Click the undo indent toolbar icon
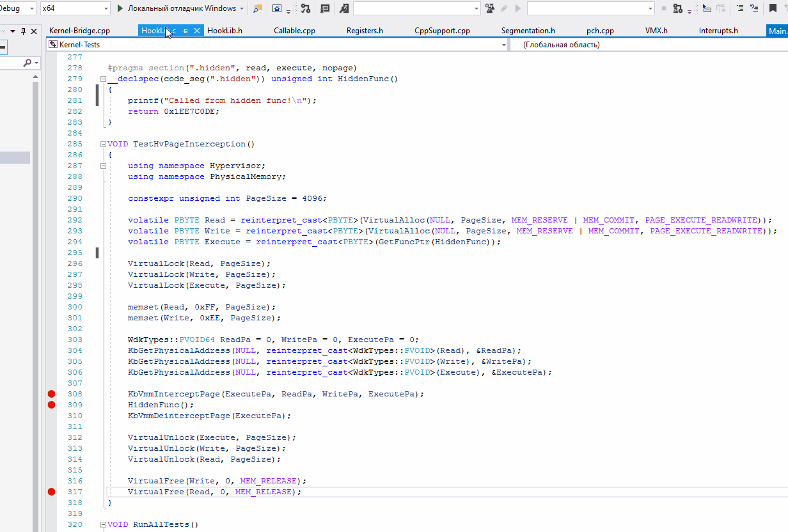 coord(754,8)
